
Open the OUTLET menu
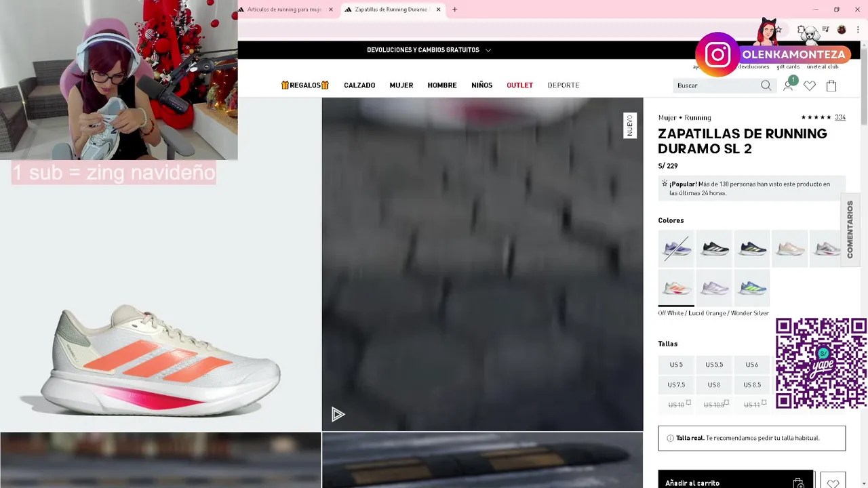tap(520, 85)
